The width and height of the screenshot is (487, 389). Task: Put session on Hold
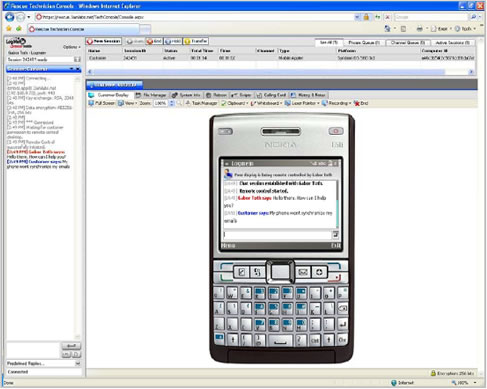(x=173, y=41)
